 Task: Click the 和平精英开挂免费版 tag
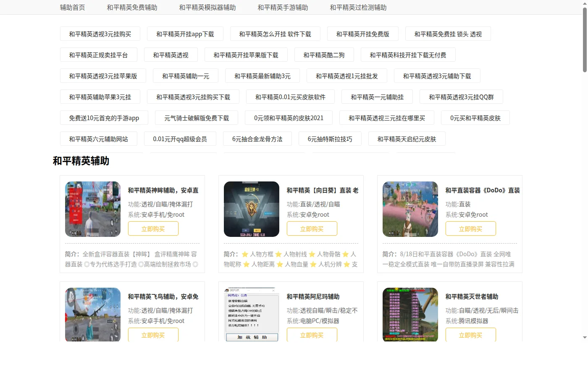point(363,34)
